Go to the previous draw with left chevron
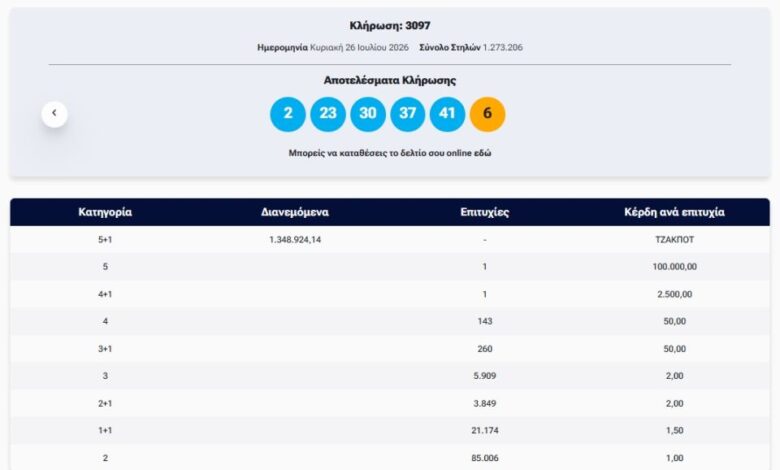This screenshot has width=780, height=470. coord(55,114)
